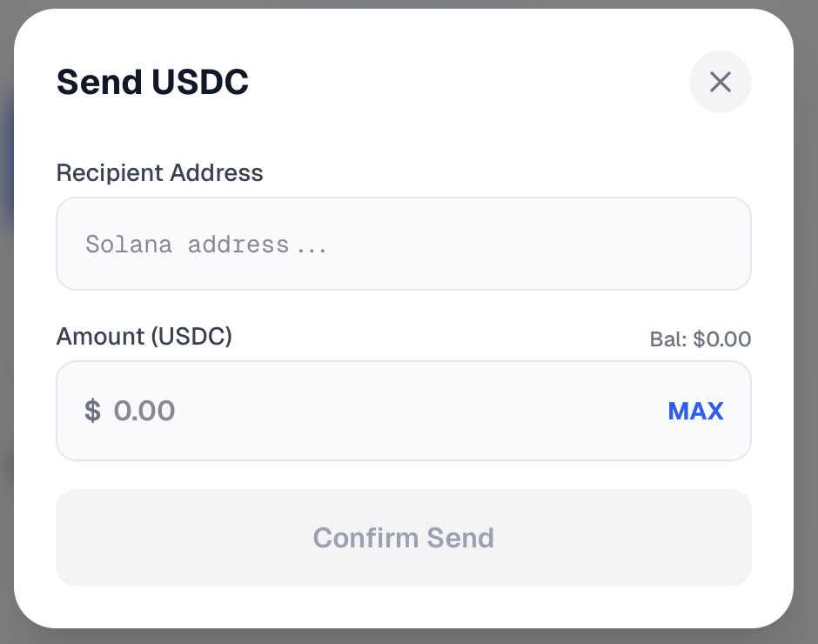Click the Amount (USDC) label

tap(144, 336)
